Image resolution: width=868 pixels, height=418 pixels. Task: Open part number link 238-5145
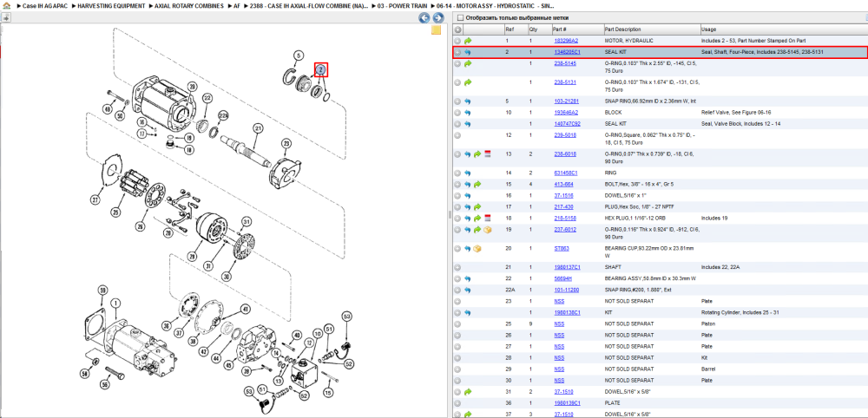pos(565,63)
